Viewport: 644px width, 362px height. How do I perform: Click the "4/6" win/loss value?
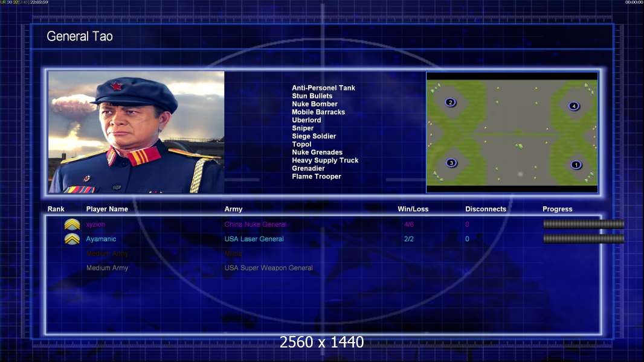pyautogui.click(x=408, y=224)
